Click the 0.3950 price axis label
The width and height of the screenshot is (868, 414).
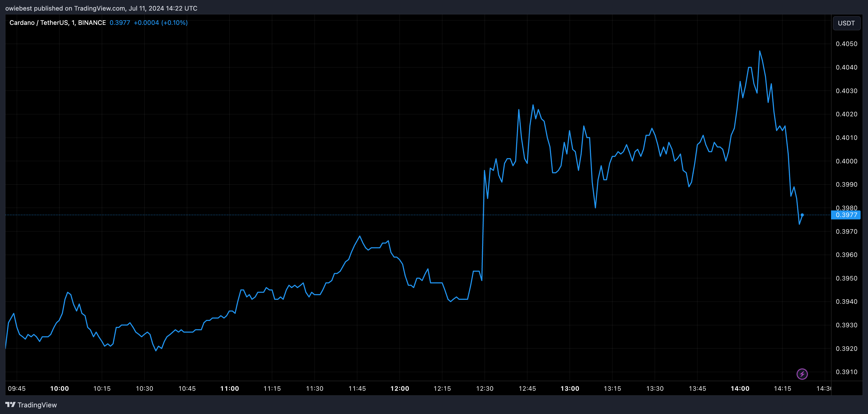coord(846,278)
